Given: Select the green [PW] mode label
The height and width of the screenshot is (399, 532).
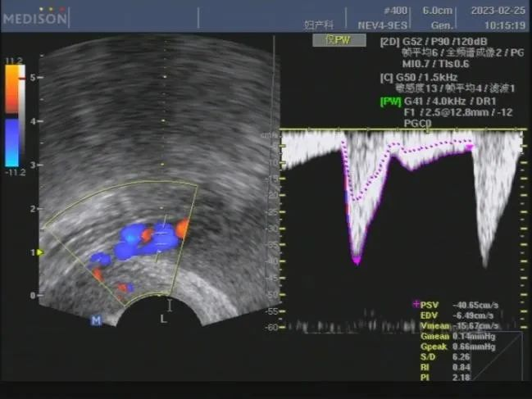Looking at the screenshot, I should point(390,102).
